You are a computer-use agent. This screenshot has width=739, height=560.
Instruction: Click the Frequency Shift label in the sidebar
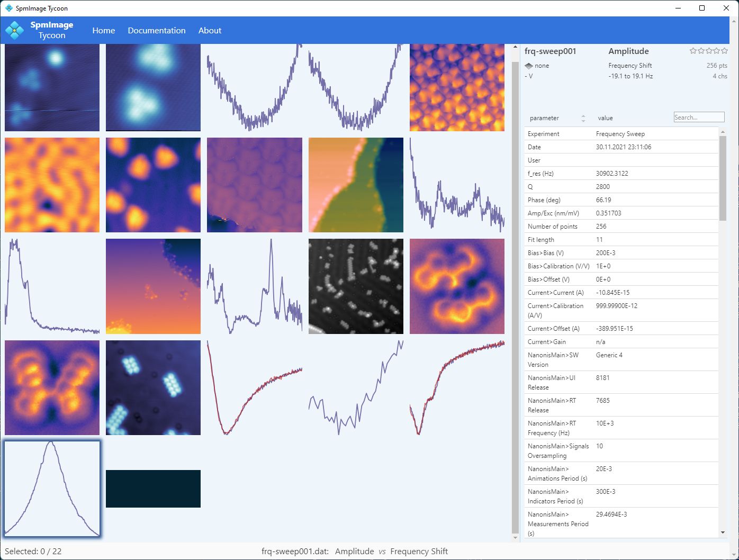tap(630, 66)
